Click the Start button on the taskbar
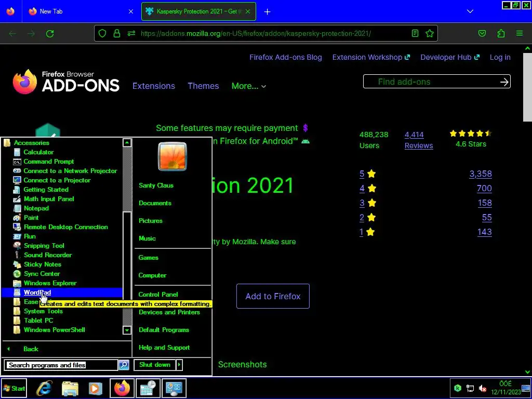 14,388
